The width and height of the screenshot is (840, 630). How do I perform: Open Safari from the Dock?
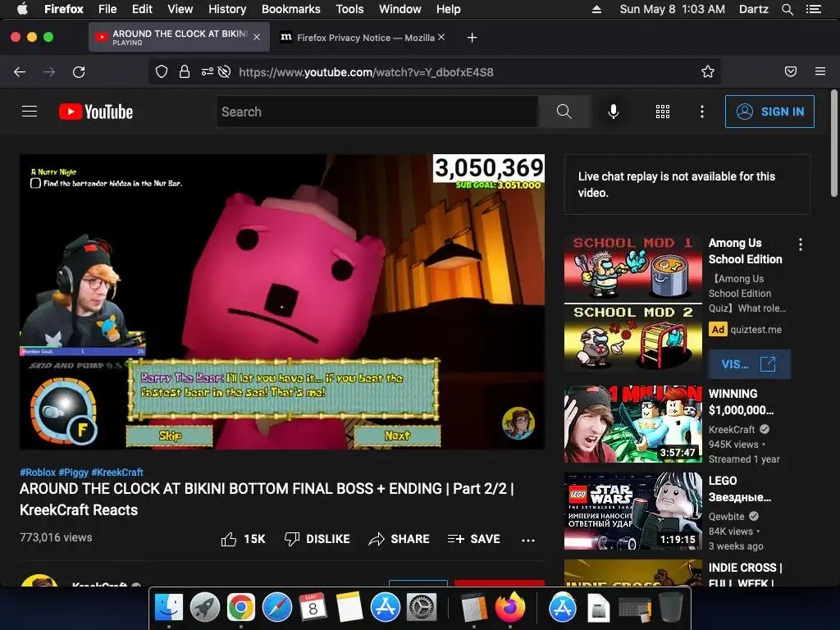277,607
